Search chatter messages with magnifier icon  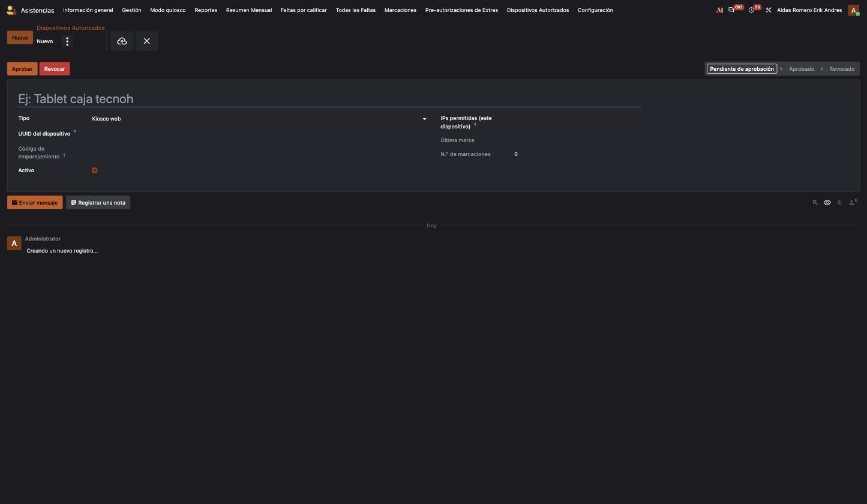point(815,203)
